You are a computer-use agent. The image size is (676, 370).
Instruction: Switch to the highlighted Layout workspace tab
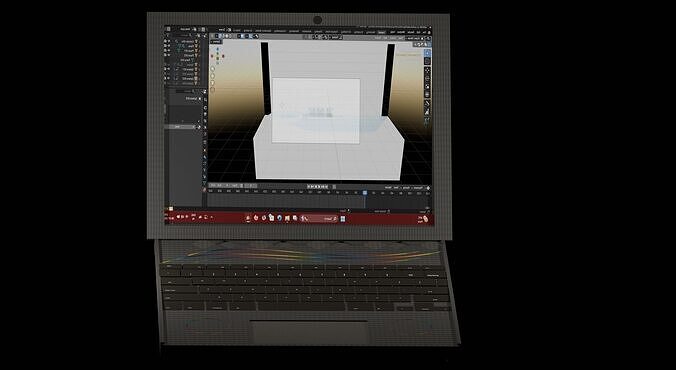[x=382, y=32]
